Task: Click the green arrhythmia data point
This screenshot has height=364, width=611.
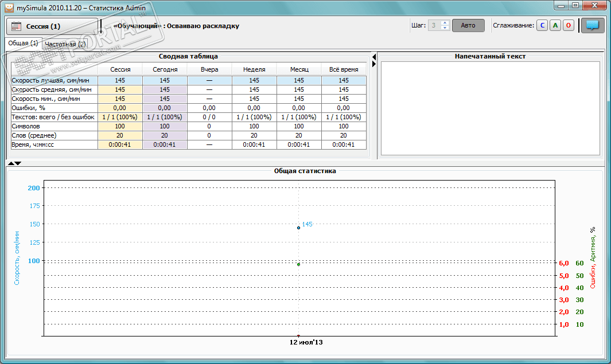Action: 298,265
